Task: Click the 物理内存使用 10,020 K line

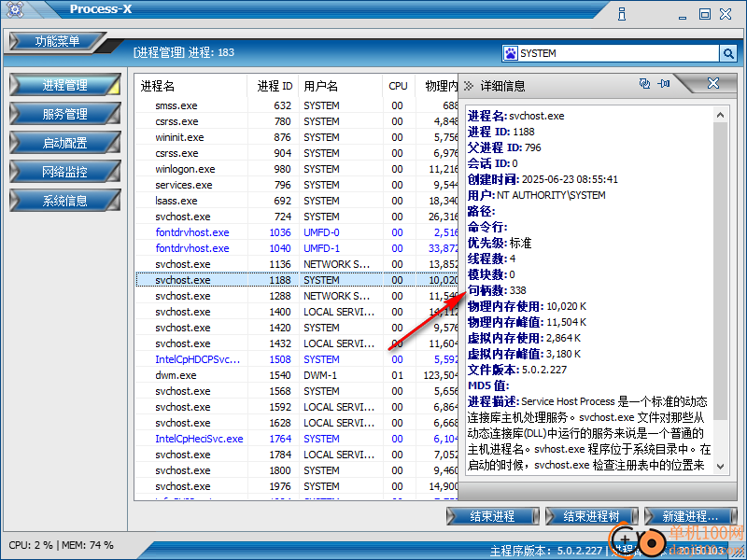Action: 527,306
